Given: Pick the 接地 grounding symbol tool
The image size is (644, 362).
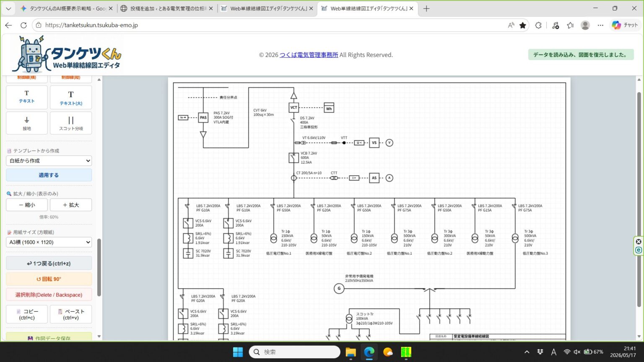Looking at the screenshot, I should pyautogui.click(x=27, y=123).
